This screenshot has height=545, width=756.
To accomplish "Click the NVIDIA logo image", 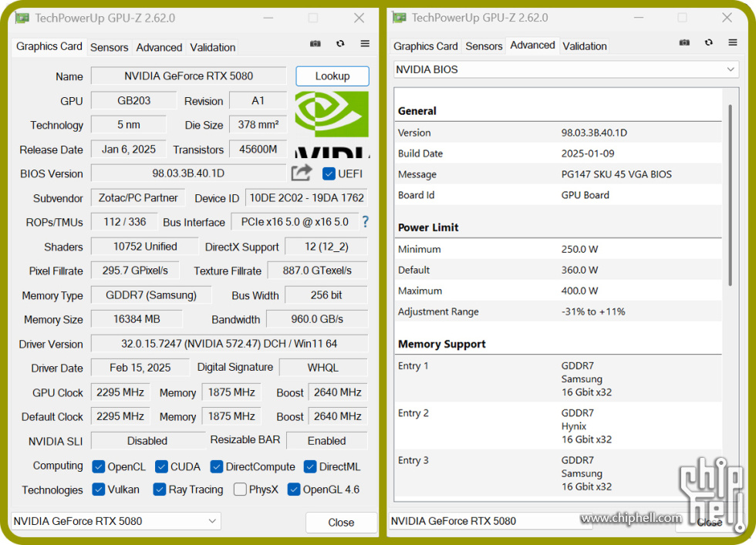I will coord(332,124).
